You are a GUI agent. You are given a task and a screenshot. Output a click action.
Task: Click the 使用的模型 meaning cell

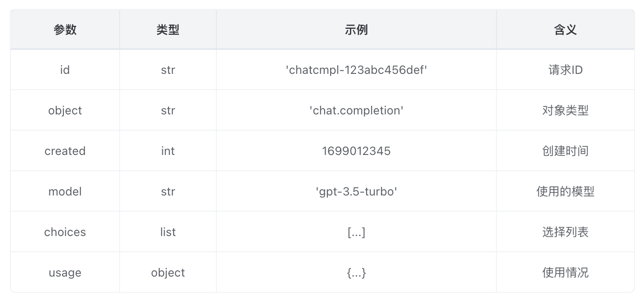point(565,191)
